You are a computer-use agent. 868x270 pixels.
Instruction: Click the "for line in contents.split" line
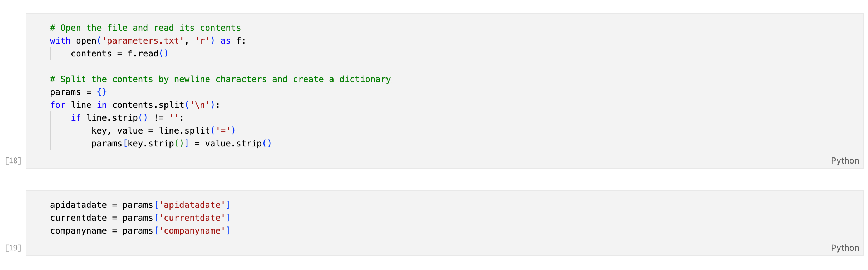[135, 105]
